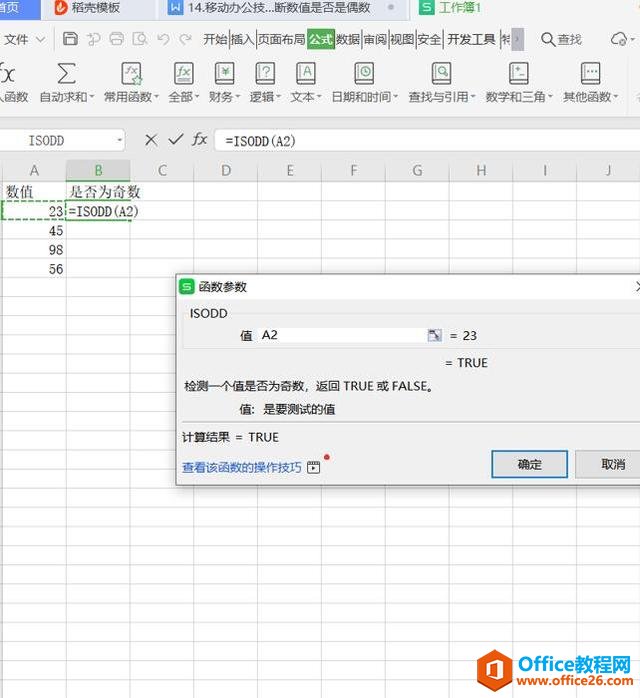Image resolution: width=640 pixels, height=698 pixels.
Task: Expand ribbon tabs overflow arrow
Action: pyautogui.click(x=517, y=39)
